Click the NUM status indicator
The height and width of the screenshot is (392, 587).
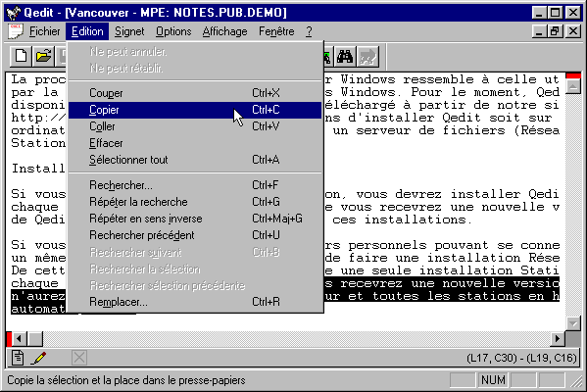coord(493,380)
